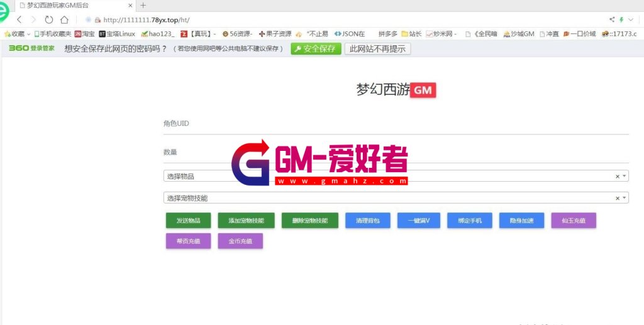Open the 收藏 favorites star bookmark
644x325 pixels.
point(17,34)
